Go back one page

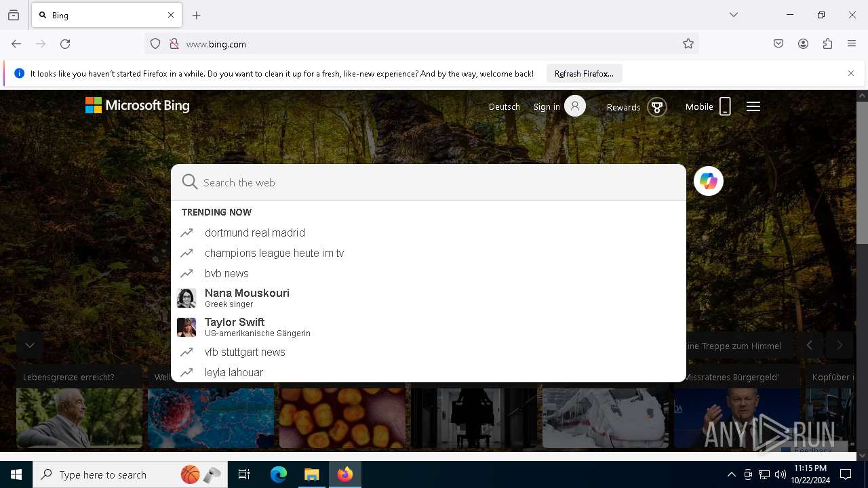[16, 44]
